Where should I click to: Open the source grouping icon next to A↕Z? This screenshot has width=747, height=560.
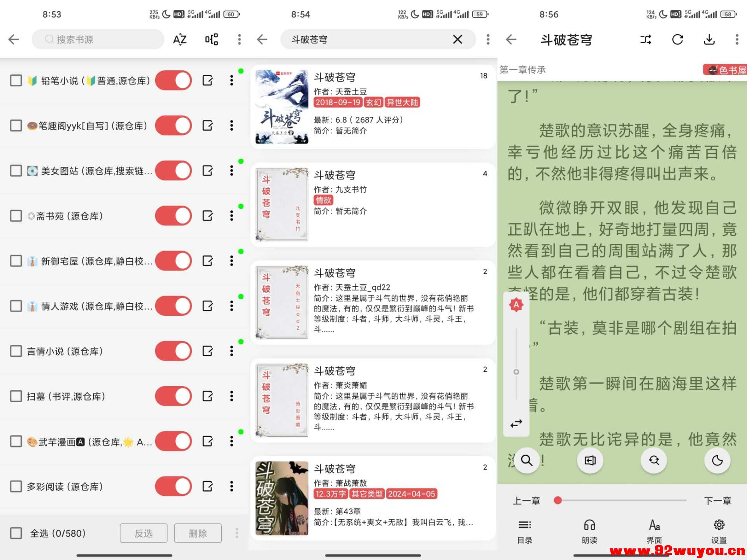coord(211,39)
